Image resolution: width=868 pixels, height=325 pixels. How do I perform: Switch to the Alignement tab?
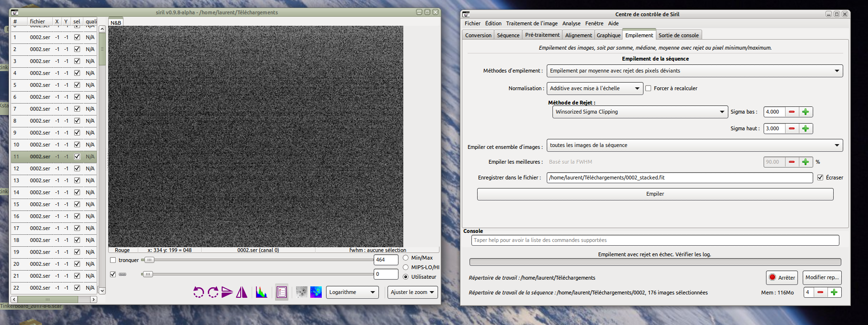[x=578, y=35]
